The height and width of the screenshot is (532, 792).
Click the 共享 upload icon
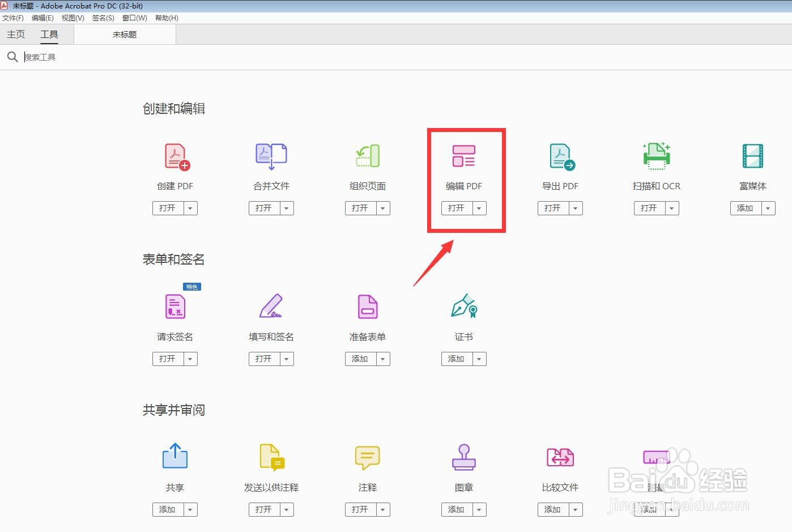pyautogui.click(x=175, y=456)
